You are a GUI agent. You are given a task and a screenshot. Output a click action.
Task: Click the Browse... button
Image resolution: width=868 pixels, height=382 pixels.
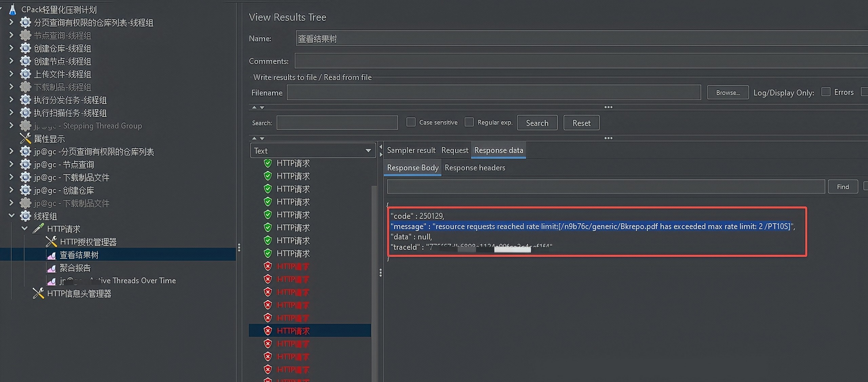[728, 92]
